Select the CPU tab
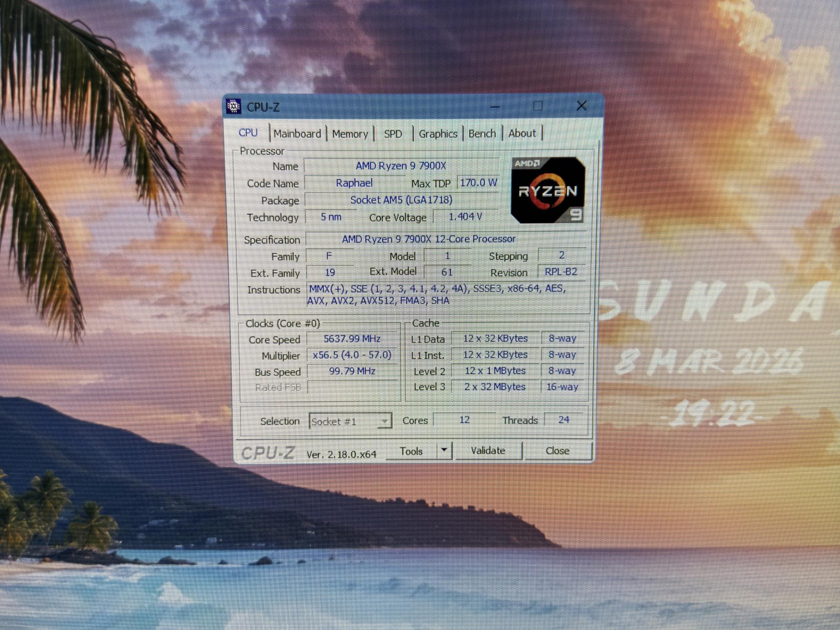The height and width of the screenshot is (630, 840). pos(248,133)
